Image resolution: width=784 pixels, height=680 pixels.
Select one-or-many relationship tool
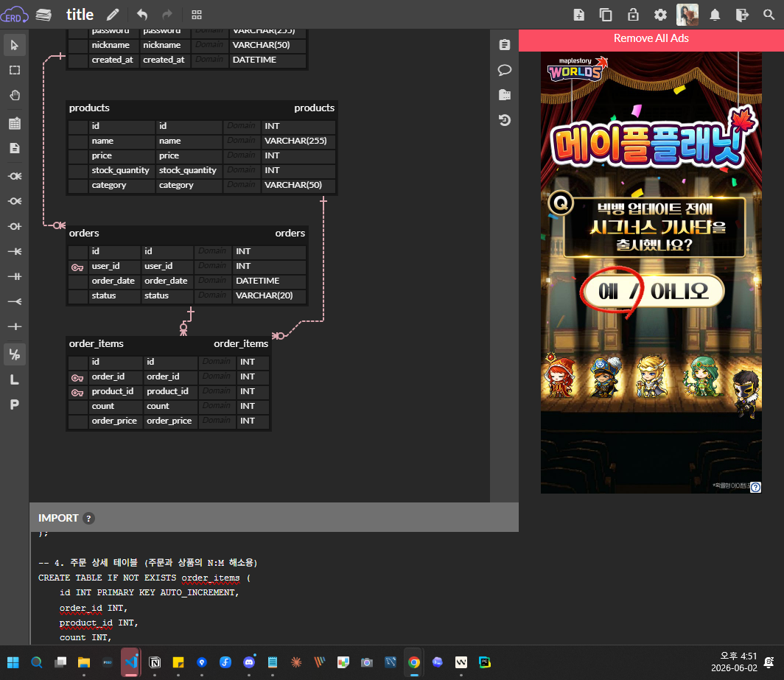[x=15, y=251]
